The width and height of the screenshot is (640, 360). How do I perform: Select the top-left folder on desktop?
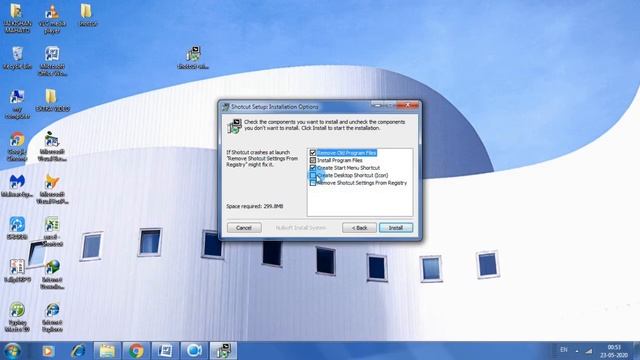pos(17,18)
